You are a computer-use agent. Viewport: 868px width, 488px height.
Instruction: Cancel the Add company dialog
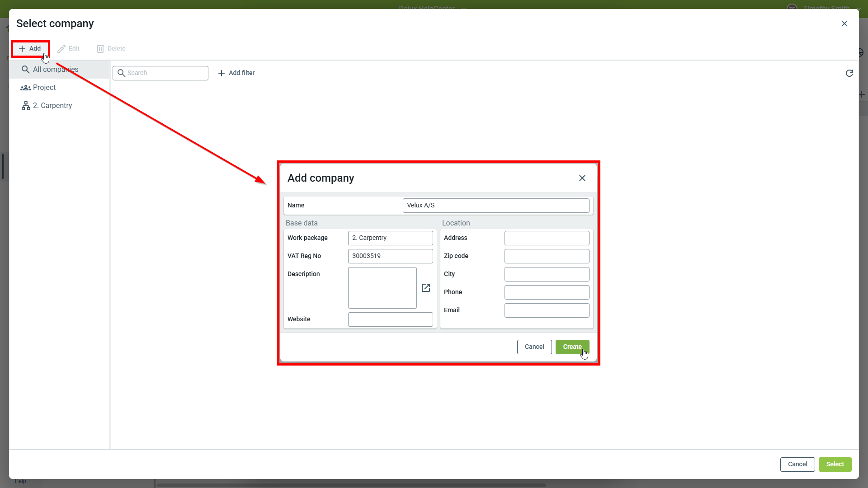tap(534, 347)
